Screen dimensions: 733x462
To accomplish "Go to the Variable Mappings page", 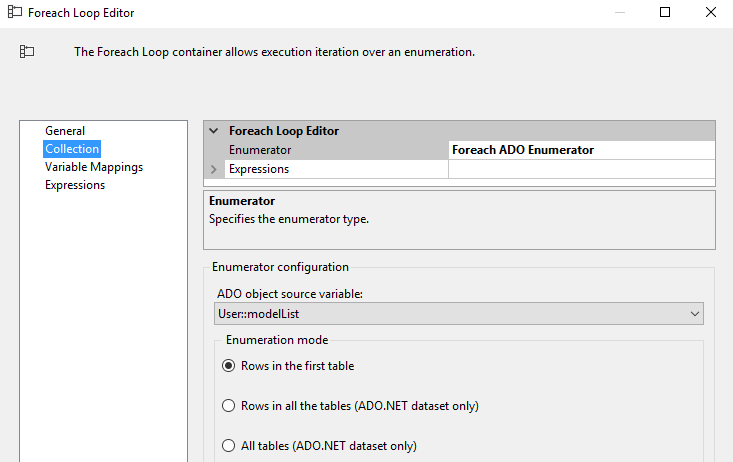I will pos(94,167).
